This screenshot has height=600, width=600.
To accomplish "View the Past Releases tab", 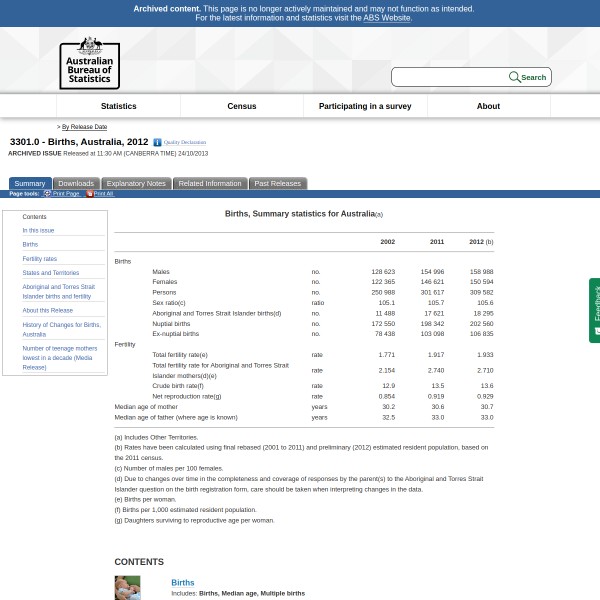I will [277, 184].
